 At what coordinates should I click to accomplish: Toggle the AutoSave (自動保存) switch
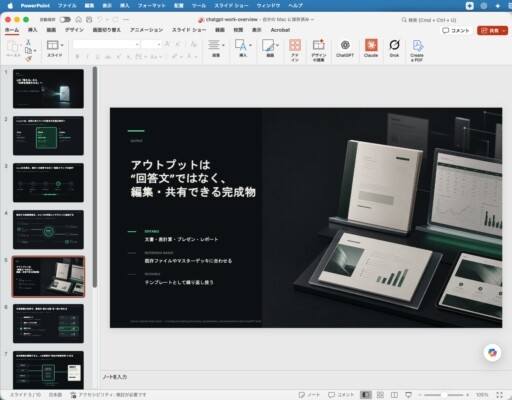point(65,20)
